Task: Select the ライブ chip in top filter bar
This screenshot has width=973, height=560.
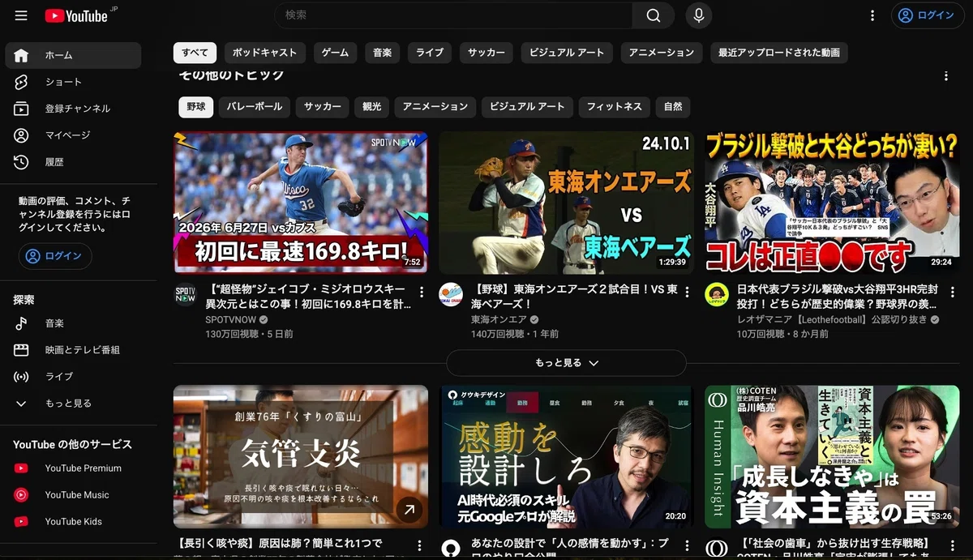Action: click(430, 53)
